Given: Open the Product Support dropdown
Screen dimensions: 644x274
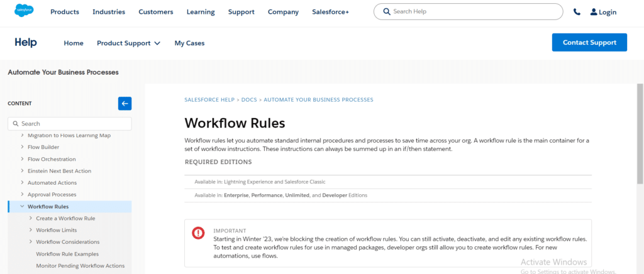Looking at the screenshot, I should click(128, 43).
